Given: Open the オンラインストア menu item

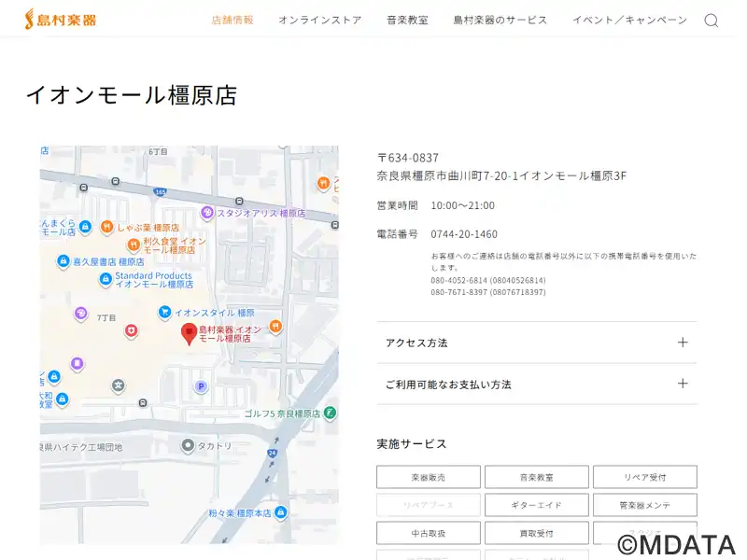Looking at the screenshot, I should [x=320, y=20].
